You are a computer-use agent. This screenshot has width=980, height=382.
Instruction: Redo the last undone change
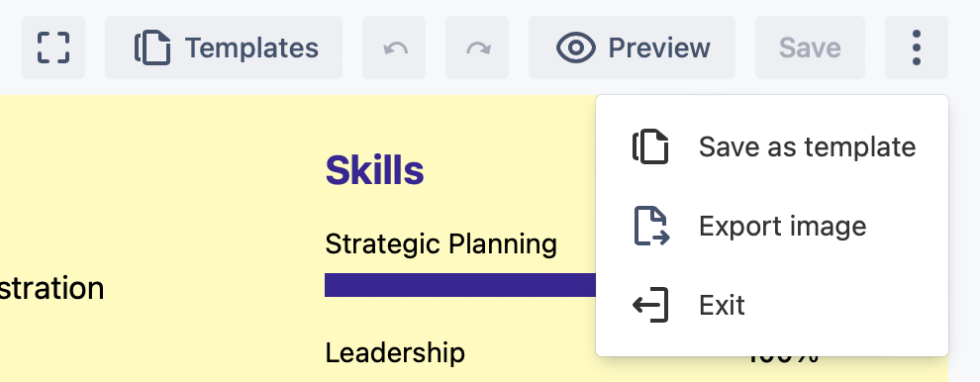tap(477, 48)
